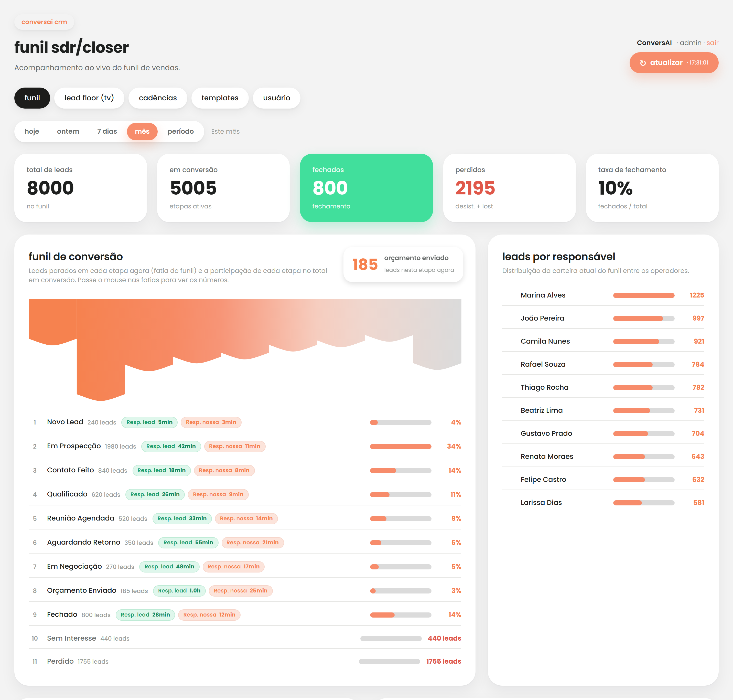Screen dimensions: 733x700
Task: Click Fechado stage name
Action: click(62, 614)
